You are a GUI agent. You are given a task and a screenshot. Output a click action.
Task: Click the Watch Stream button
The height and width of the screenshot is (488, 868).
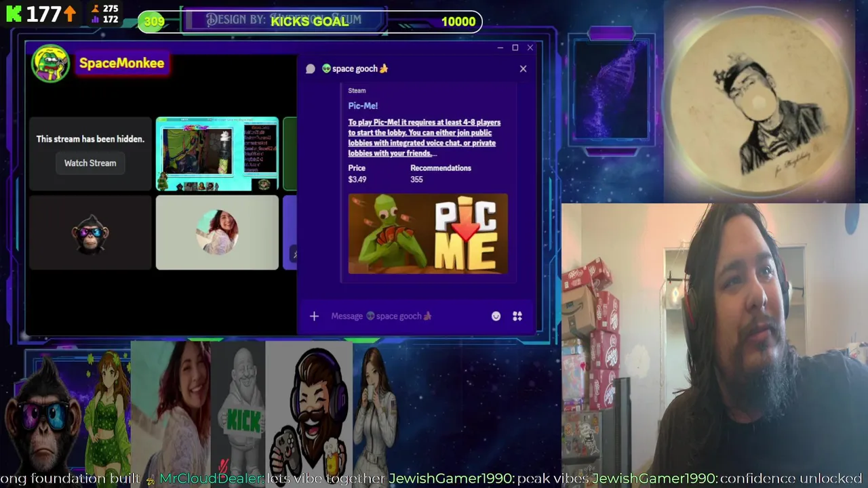(x=90, y=163)
